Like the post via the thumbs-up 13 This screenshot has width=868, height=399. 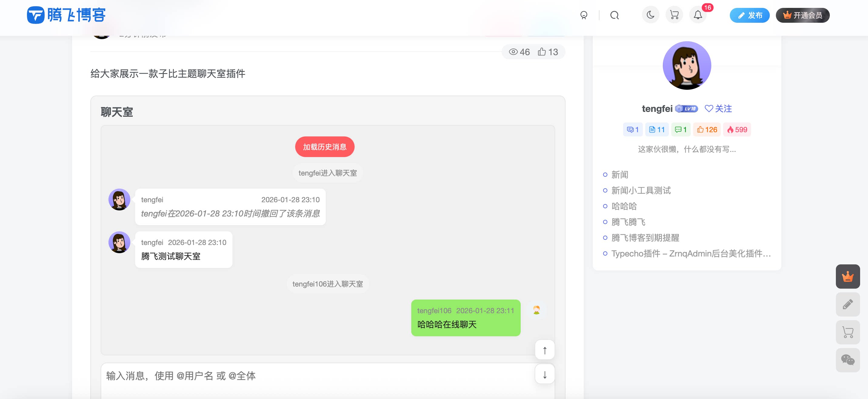click(x=548, y=52)
